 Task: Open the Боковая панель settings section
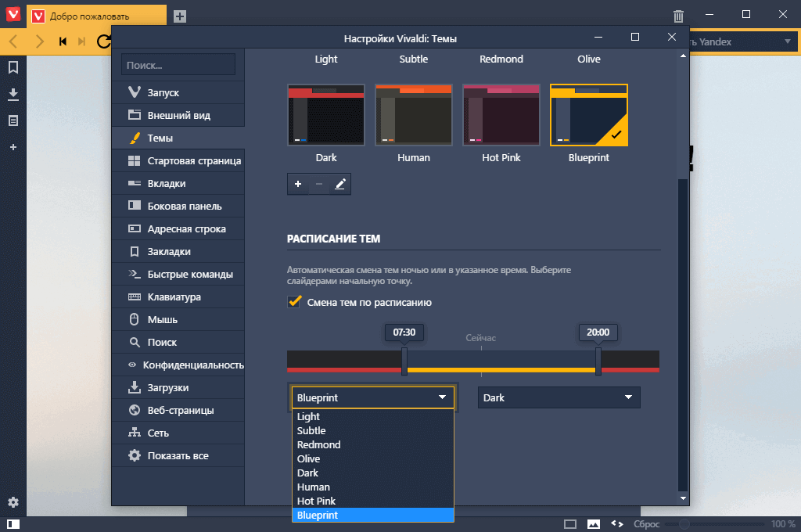point(178,206)
